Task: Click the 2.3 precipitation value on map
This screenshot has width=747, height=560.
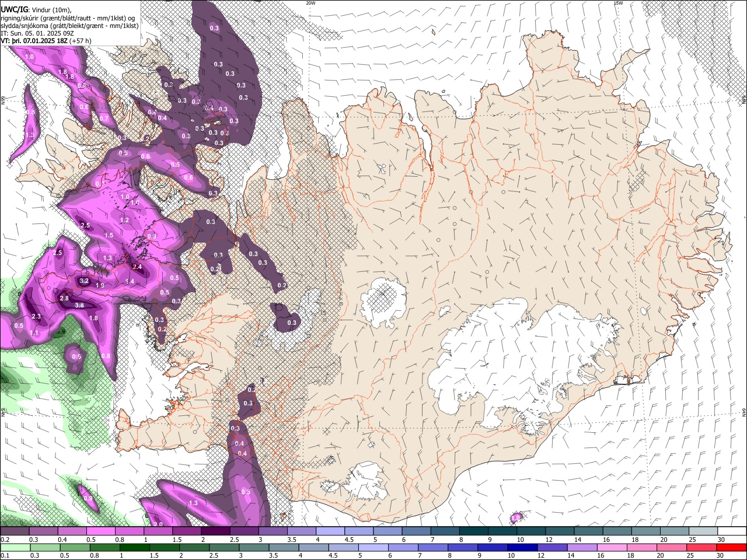Action: point(36,316)
